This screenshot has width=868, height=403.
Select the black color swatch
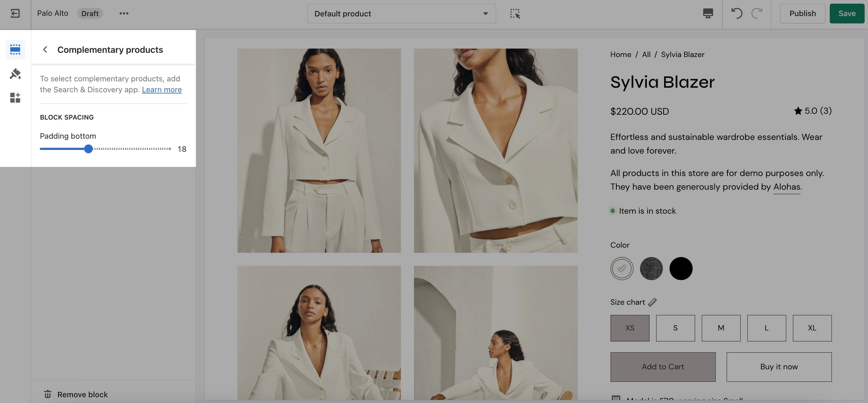tap(681, 268)
